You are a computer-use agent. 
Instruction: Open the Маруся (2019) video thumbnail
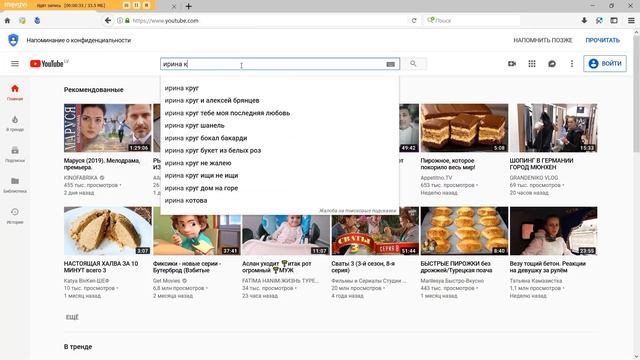[107, 128]
